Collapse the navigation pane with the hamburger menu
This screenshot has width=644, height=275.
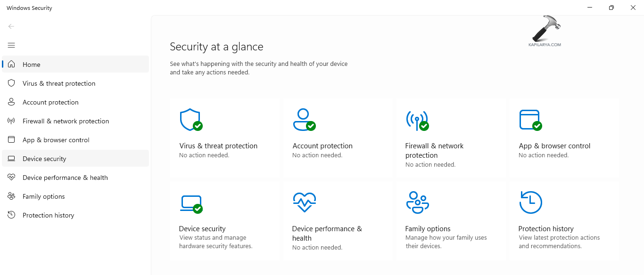[11, 45]
